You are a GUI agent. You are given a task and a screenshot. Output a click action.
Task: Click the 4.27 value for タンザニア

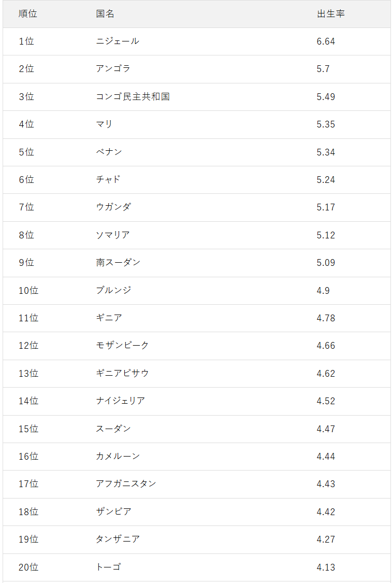coord(326,539)
